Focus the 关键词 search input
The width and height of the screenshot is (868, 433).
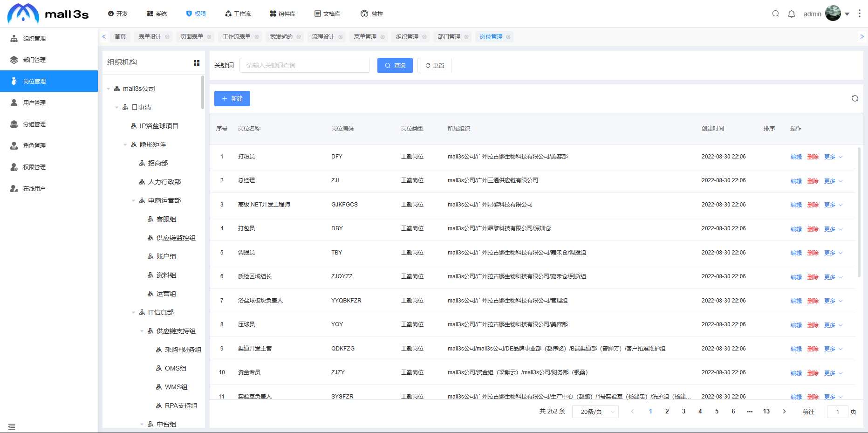point(305,65)
